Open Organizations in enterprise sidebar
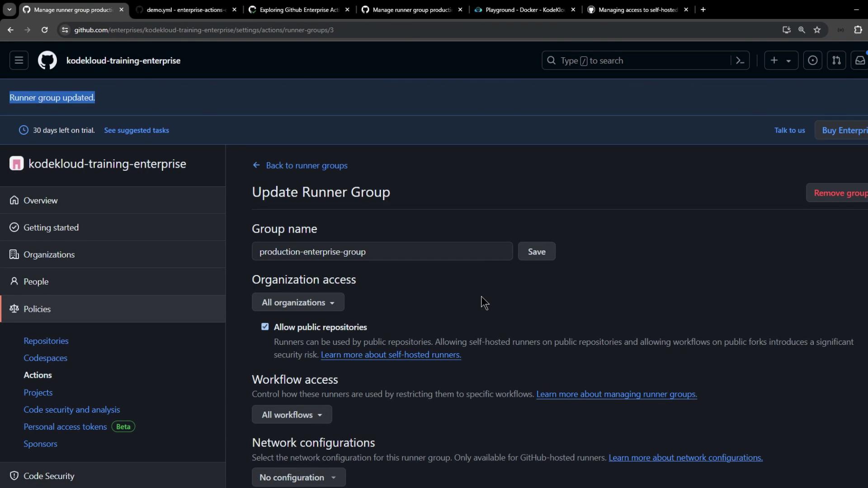This screenshot has width=868, height=488. point(49,254)
